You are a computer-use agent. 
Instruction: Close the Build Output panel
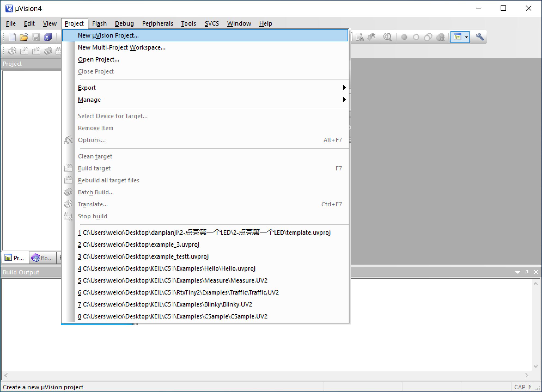(x=536, y=272)
